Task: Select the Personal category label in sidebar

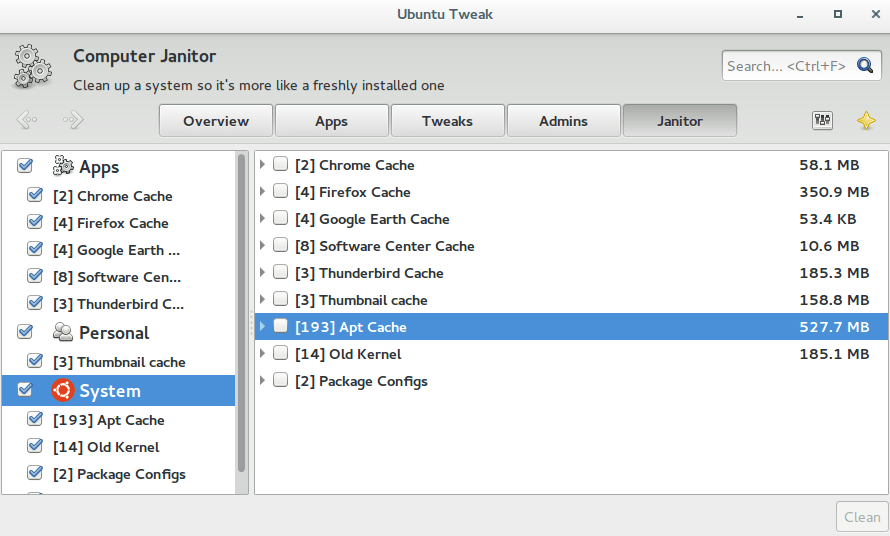Action: click(114, 333)
